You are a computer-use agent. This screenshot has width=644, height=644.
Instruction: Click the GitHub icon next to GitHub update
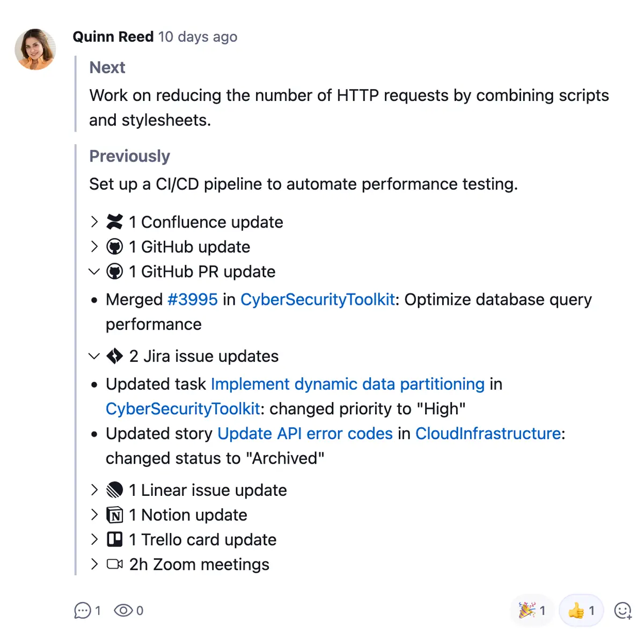click(114, 247)
